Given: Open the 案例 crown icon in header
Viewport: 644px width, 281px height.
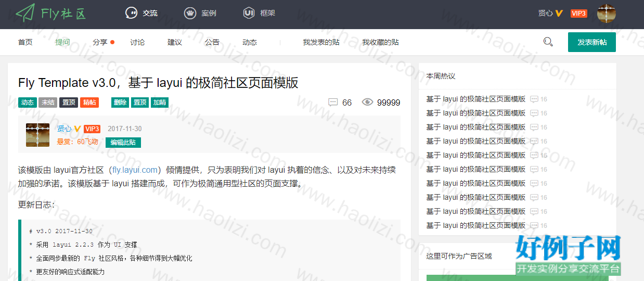Looking at the screenshot, I should 190,13.
